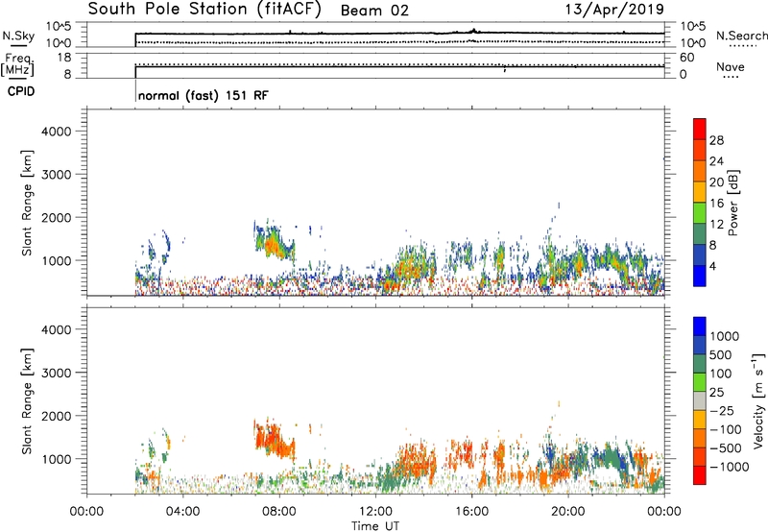This screenshot has height=532, width=768.
Task: Pick the red bottom segment of velocity colorbar
Action: (x=700, y=475)
